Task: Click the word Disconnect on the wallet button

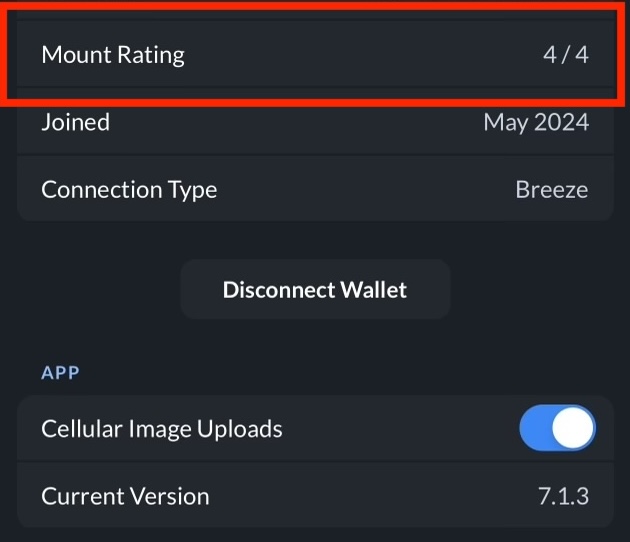Action: coord(277,290)
